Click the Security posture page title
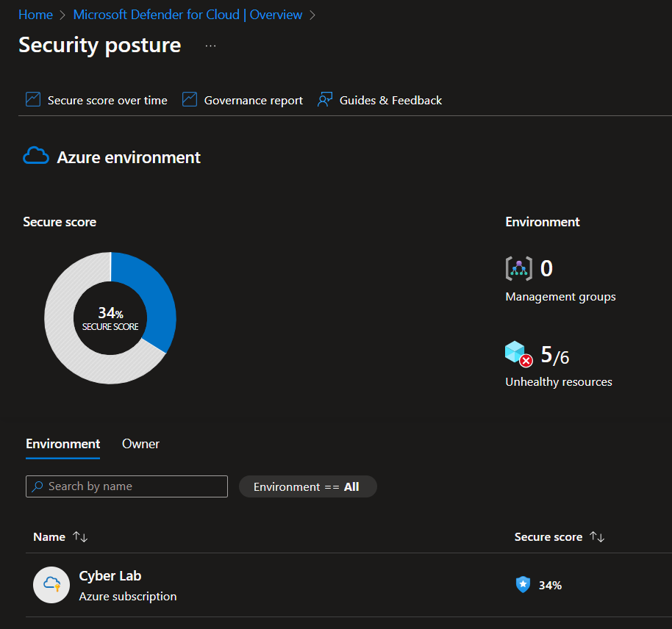Image resolution: width=672 pixels, height=629 pixels. pyautogui.click(x=100, y=46)
